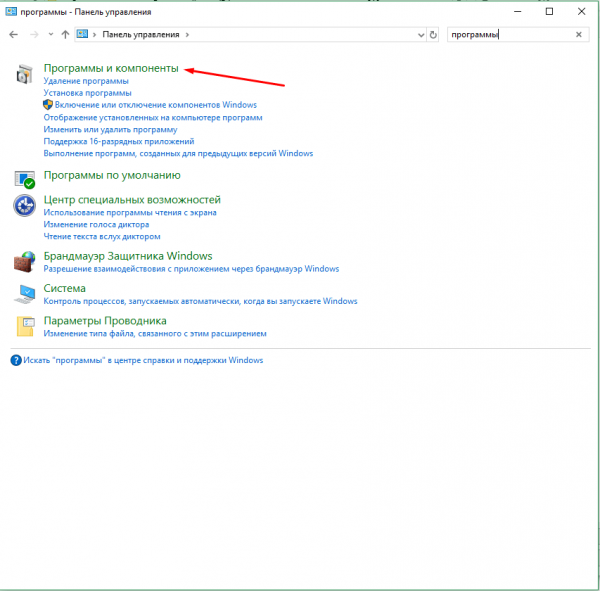Open Центр специальных возможностей heading
Viewport: 600px width, 591px height.
[x=132, y=200]
